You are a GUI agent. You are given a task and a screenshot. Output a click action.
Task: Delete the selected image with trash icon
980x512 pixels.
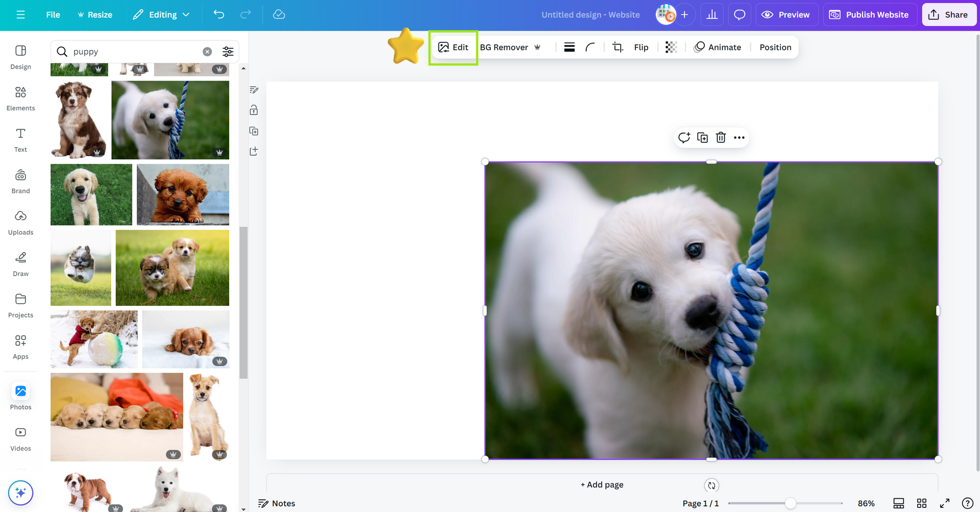click(721, 138)
